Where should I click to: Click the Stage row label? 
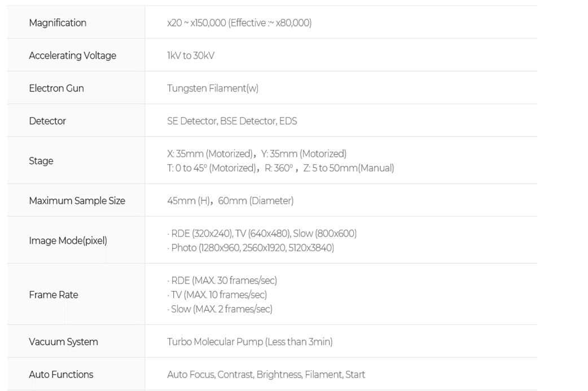[x=41, y=161]
